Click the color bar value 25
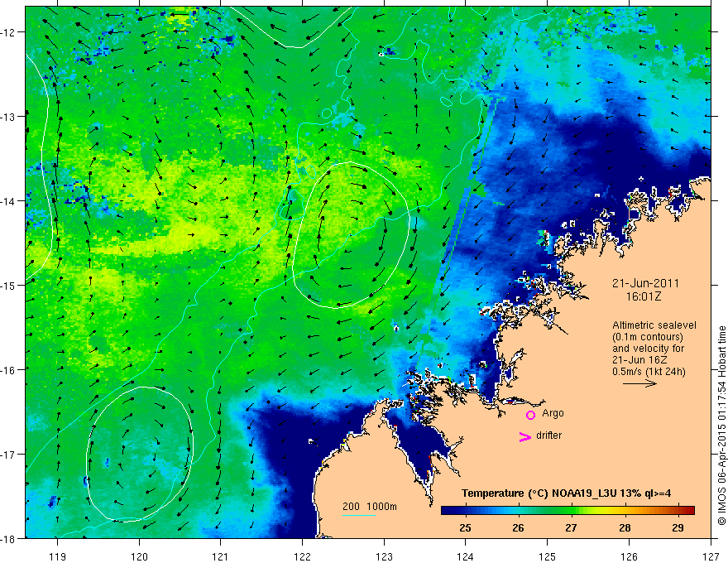Viewport: 728px width, 563px height. [x=465, y=527]
